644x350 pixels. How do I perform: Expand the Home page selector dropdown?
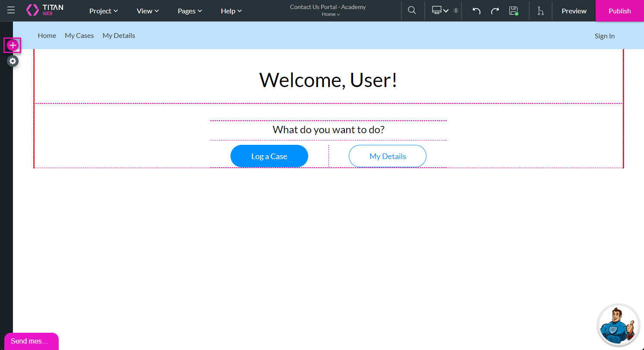pyautogui.click(x=331, y=15)
